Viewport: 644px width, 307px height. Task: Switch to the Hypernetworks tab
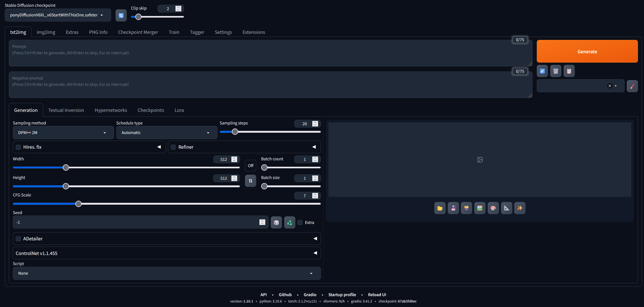[x=111, y=110]
